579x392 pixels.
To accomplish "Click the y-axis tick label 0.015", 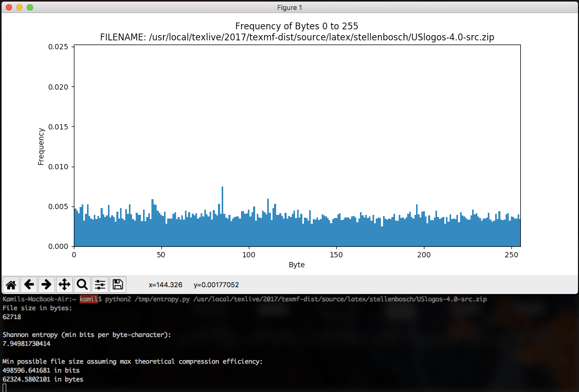I will (x=58, y=127).
